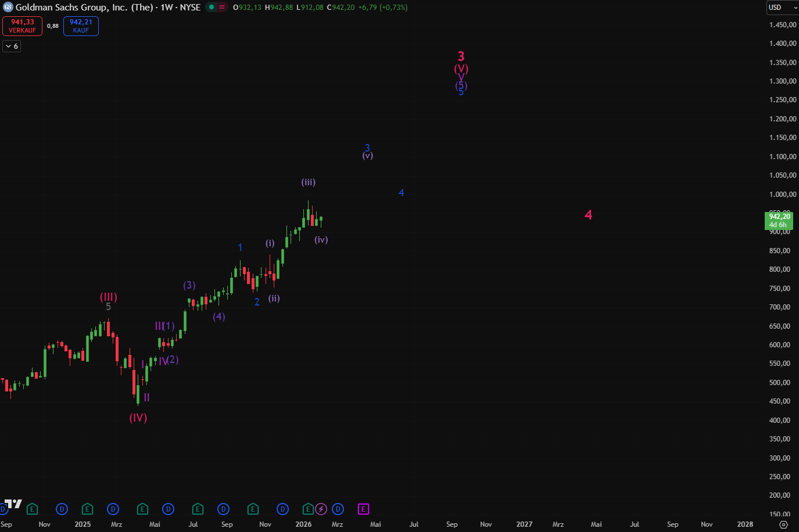Screen dimensions: 799x532
Task: Click the green 942,20 current price label
Action: coord(779,221)
